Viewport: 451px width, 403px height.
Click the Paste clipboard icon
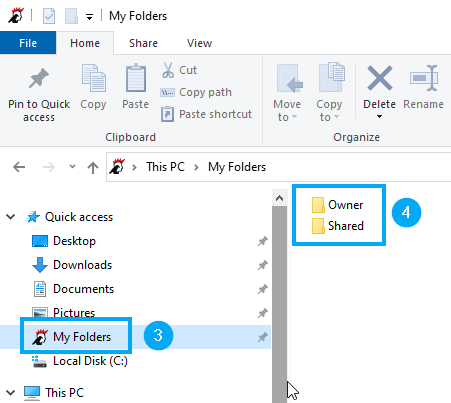(x=136, y=78)
